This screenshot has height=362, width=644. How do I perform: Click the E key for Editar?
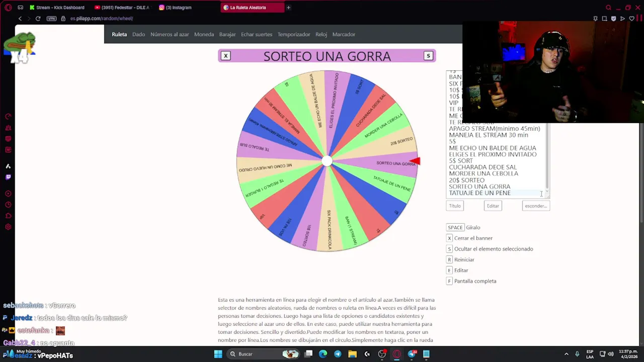click(x=449, y=270)
